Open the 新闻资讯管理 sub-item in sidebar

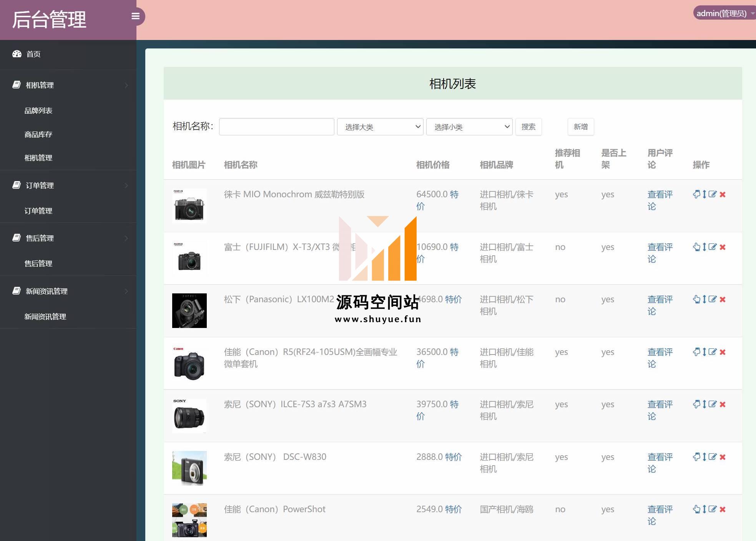click(45, 317)
